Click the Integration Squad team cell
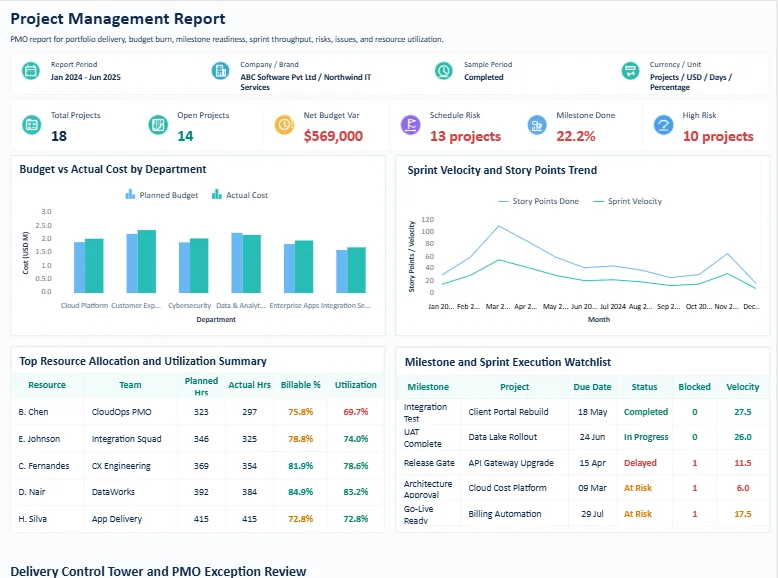This screenshot has height=578, width=778. point(127,439)
